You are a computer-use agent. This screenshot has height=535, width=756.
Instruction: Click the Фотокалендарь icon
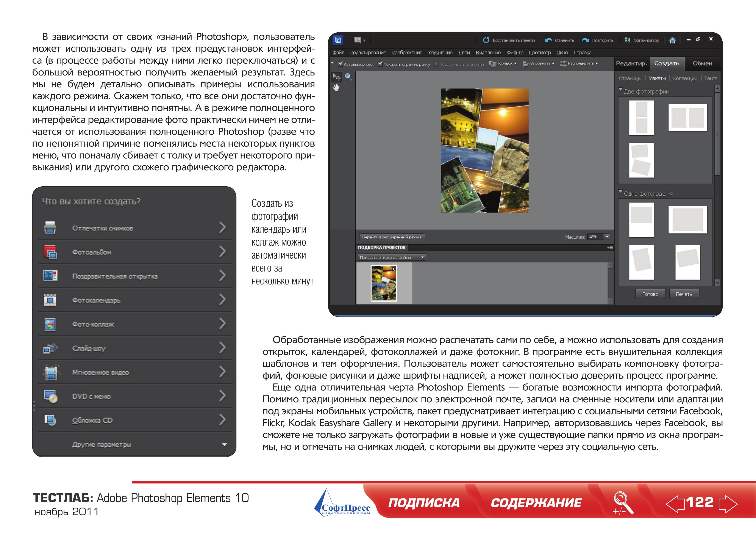pyautogui.click(x=50, y=300)
